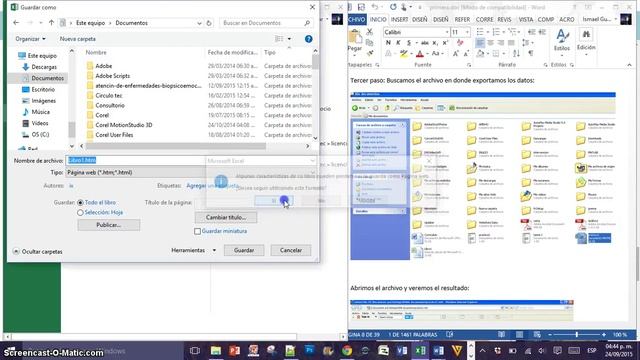This screenshot has width=640, height=360.
Task: Expand the address bar path history dropdown
Action: click(199, 23)
